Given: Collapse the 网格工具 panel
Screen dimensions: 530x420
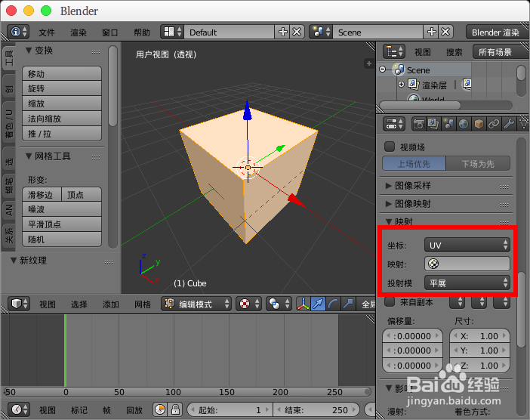Looking at the screenshot, I should pos(29,156).
